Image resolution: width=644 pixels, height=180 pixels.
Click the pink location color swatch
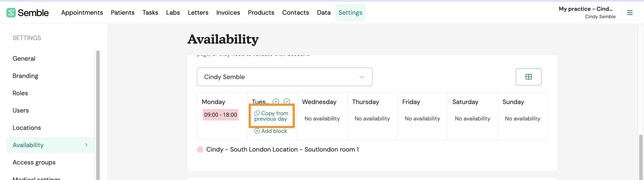pos(200,150)
